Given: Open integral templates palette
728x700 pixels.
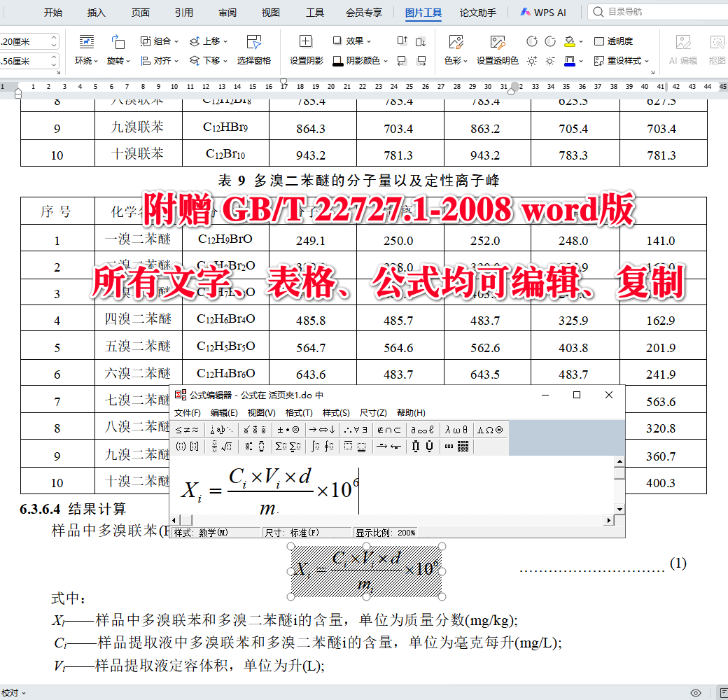Looking at the screenshot, I should click(322, 447).
